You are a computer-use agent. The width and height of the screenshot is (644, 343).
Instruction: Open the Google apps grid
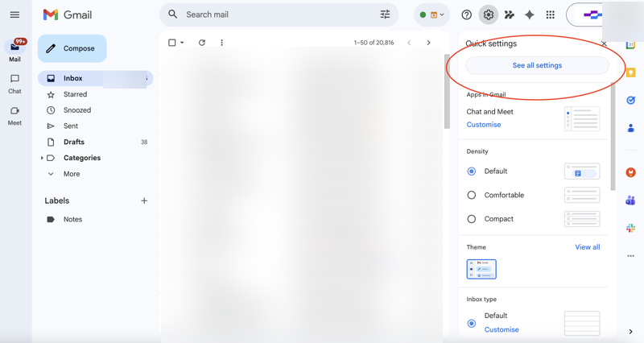point(551,14)
